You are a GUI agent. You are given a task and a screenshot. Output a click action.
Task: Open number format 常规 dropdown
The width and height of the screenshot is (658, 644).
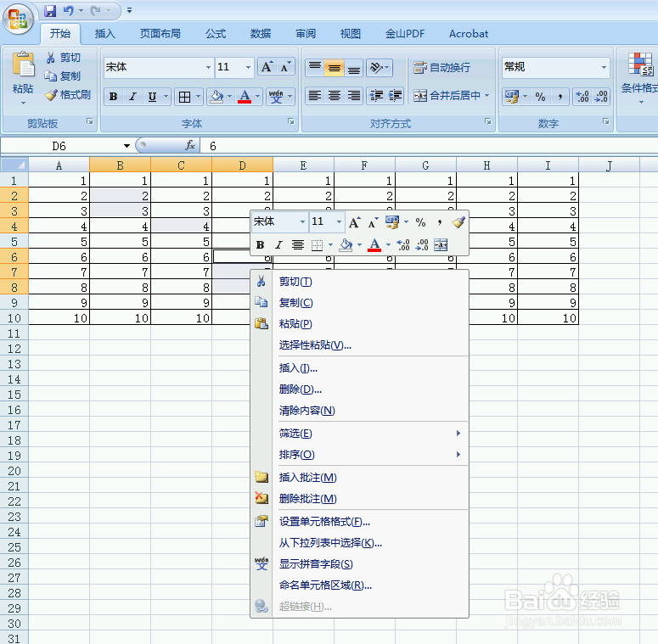pyautogui.click(x=604, y=67)
